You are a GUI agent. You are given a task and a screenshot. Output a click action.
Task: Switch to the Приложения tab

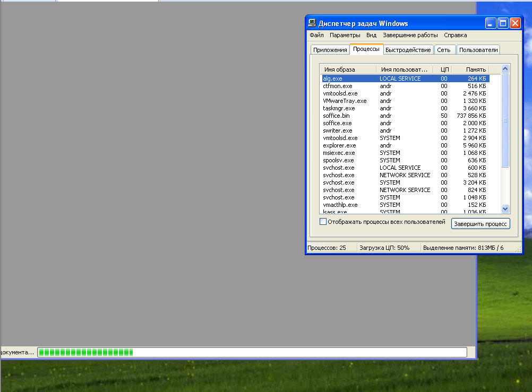pos(330,50)
